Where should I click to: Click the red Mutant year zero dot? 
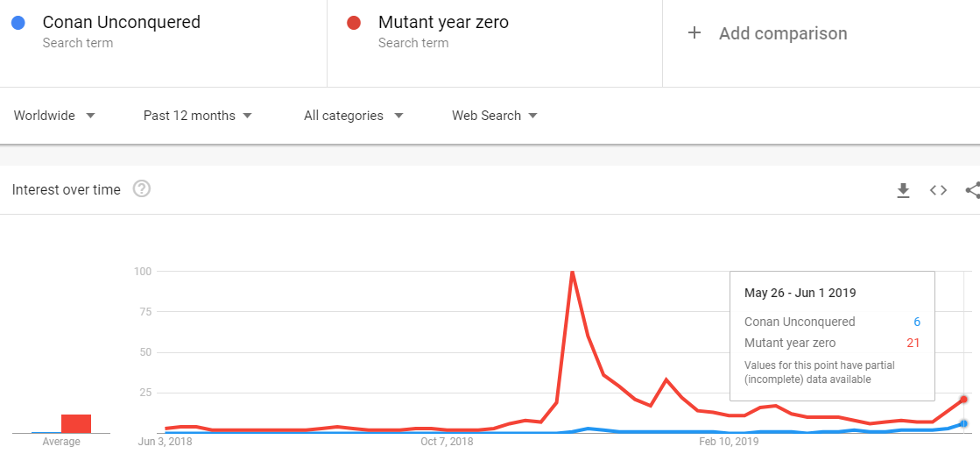click(354, 23)
